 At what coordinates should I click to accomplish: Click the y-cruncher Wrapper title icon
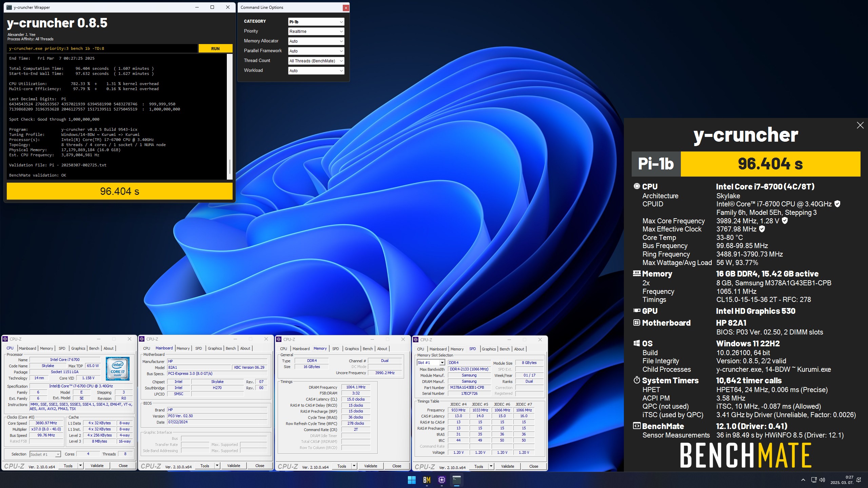pos(9,7)
